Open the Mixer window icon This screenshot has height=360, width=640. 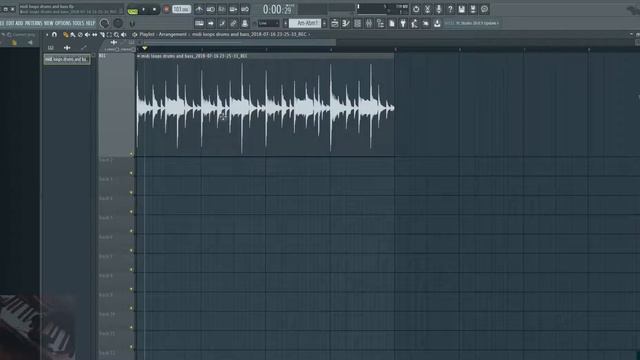point(369,23)
